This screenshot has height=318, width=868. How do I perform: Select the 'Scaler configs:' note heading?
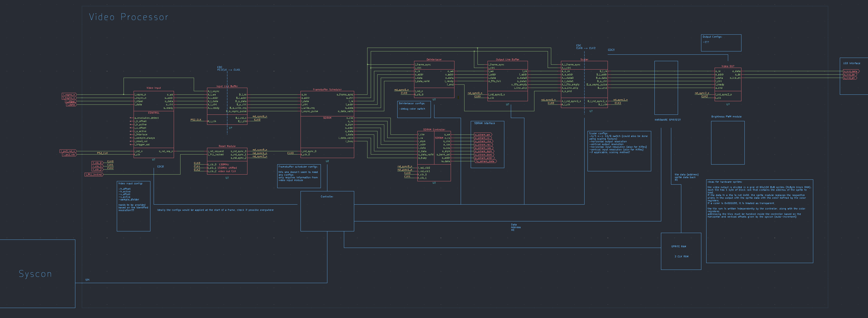click(x=598, y=133)
